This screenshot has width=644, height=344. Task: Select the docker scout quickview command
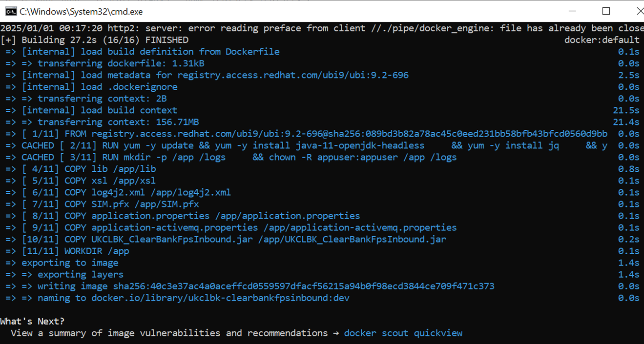[404, 333]
